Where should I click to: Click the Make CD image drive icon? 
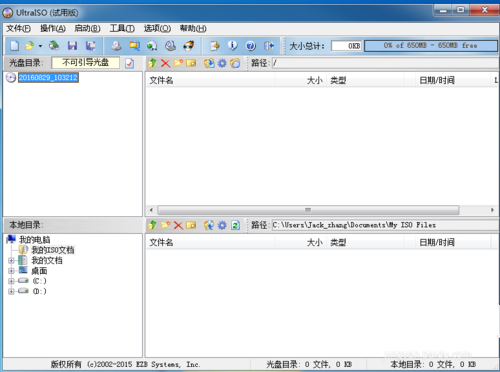point(116,45)
